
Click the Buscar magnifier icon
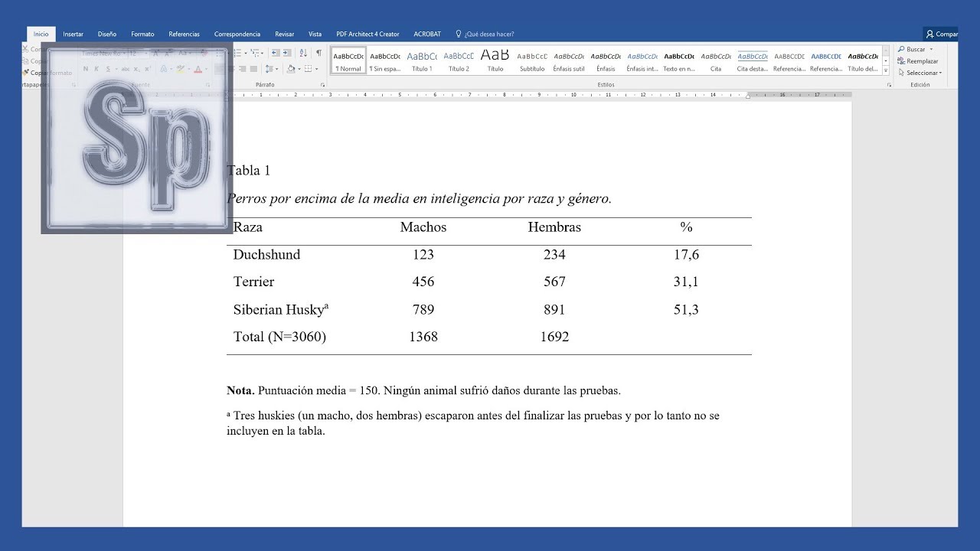[x=901, y=49]
